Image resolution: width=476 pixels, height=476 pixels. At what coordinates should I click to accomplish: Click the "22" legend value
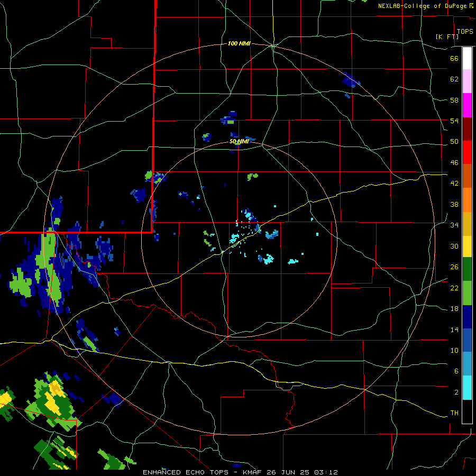coord(454,288)
